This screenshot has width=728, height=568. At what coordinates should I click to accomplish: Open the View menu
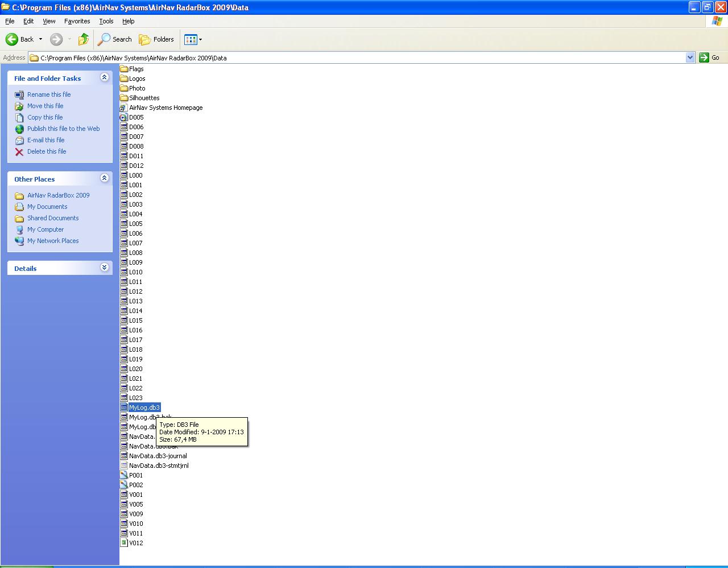(49, 21)
